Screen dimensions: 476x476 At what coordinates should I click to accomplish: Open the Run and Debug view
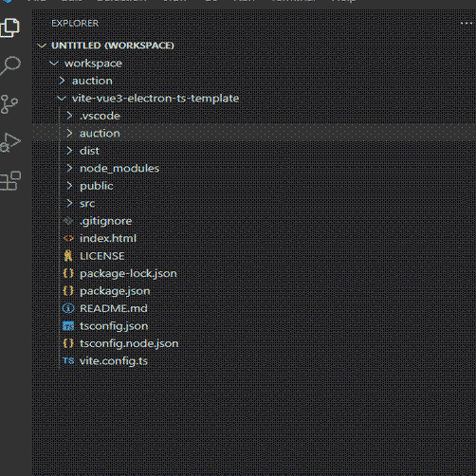click(10, 143)
